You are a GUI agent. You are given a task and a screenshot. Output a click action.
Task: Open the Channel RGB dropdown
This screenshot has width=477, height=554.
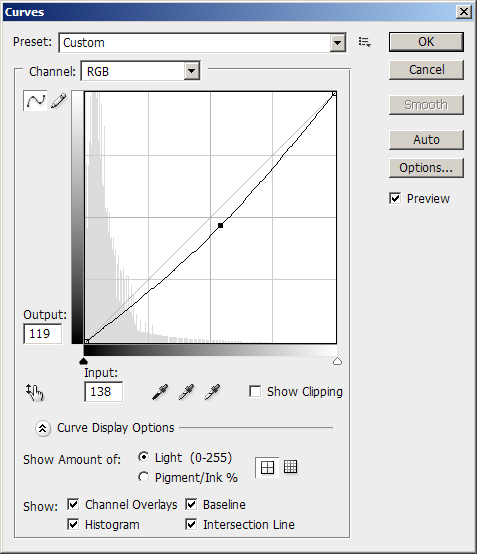(x=192, y=71)
